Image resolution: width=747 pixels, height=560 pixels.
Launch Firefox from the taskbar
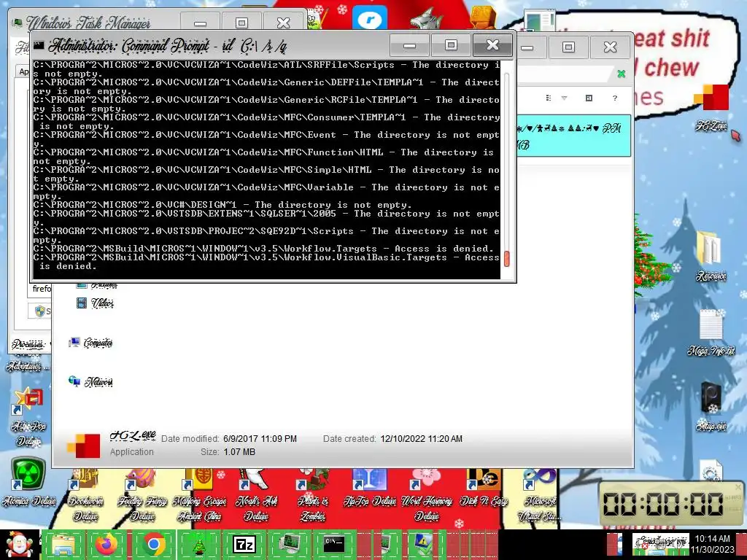108,545
